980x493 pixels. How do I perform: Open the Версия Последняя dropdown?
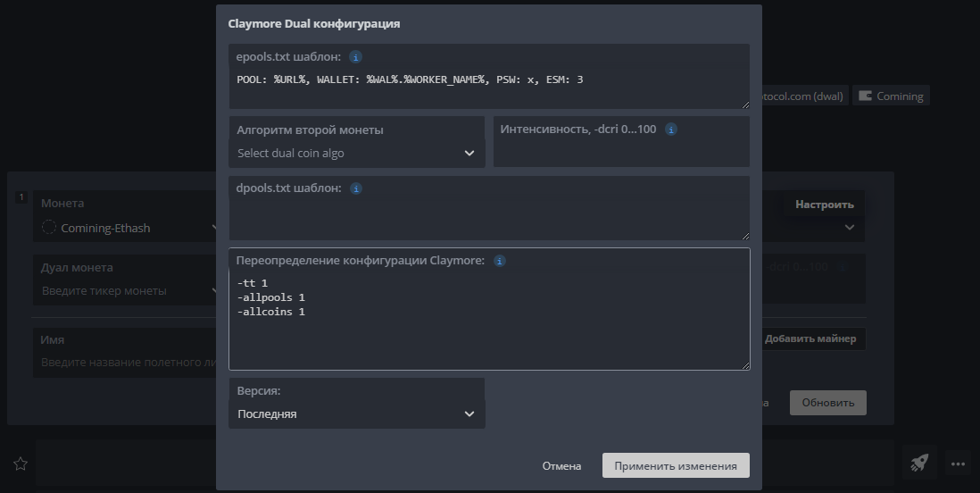(x=357, y=403)
